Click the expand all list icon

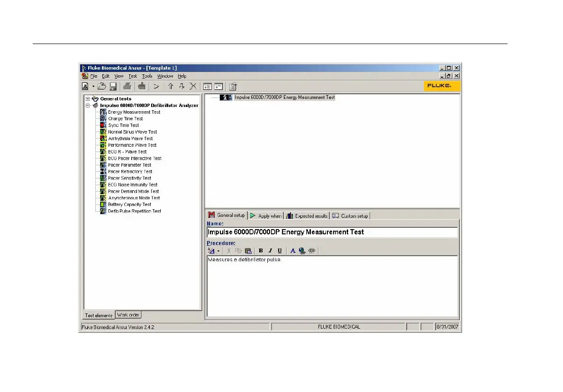click(x=207, y=87)
